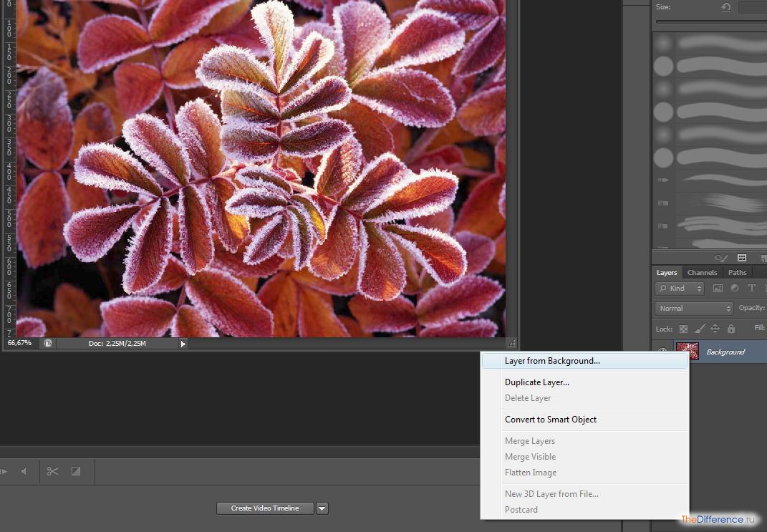Toggle lock image pixels brush icon
This screenshot has width=767, height=532.
(x=699, y=329)
